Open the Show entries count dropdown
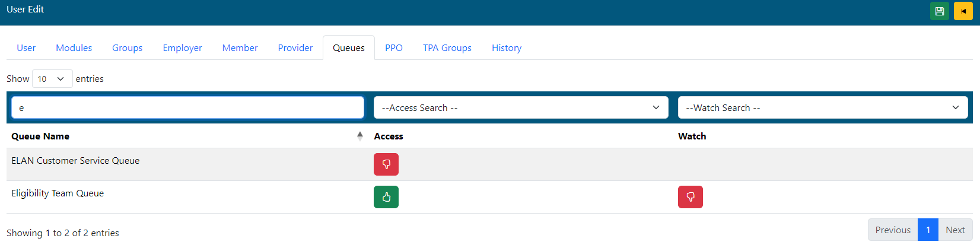Viewport: 980px width, 248px height. tap(52, 79)
